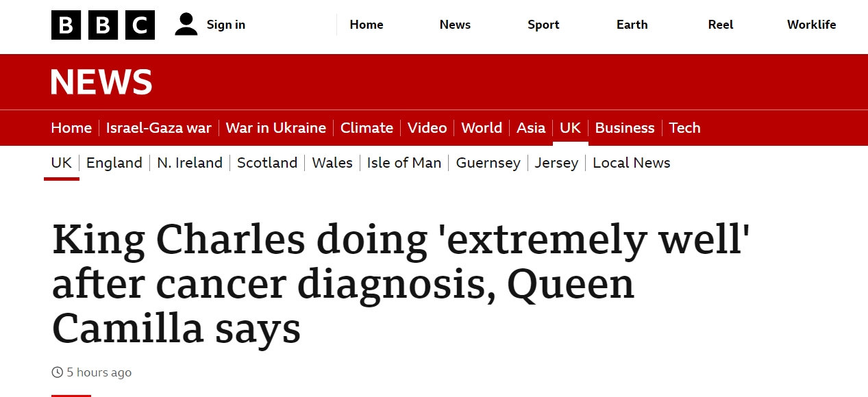This screenshot has height=397, width=868.
Task: Click the Isle of Man link
Action: 404,163
